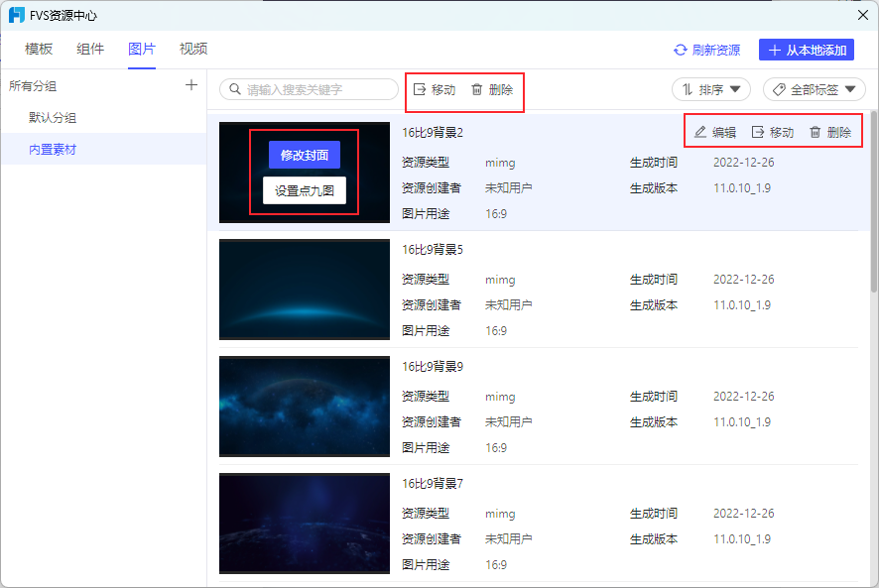Click the vertical scrollbar thumb
The width and height of the screenshot is (879, 588).
tap(874, 202)
